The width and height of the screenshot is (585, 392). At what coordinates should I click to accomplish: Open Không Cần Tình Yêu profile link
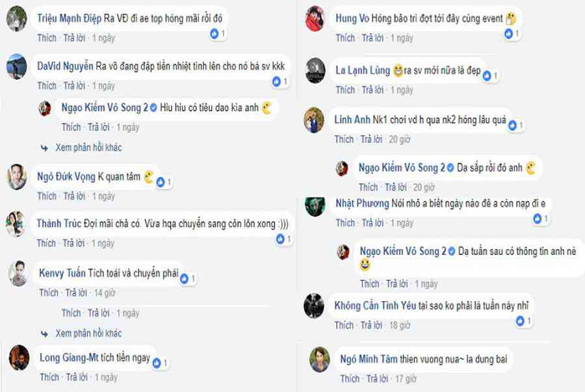point(375,306)
